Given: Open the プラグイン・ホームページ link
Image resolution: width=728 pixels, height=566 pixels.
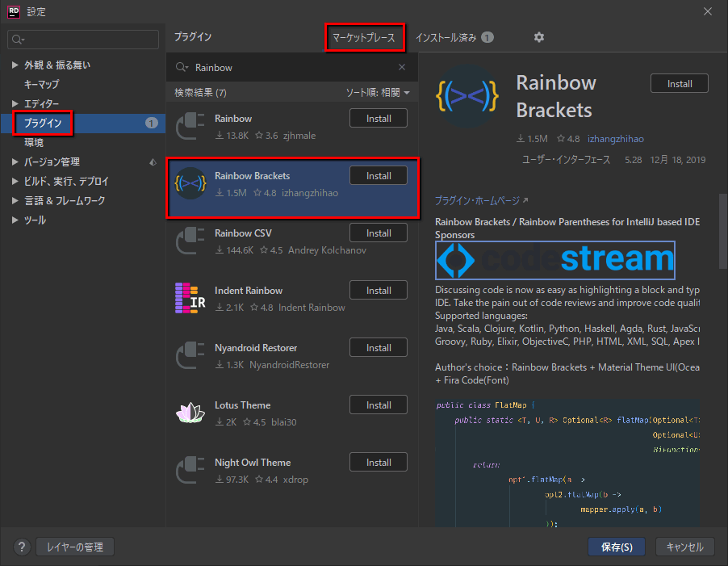Looking at the screenshot, I should [482, 200].
